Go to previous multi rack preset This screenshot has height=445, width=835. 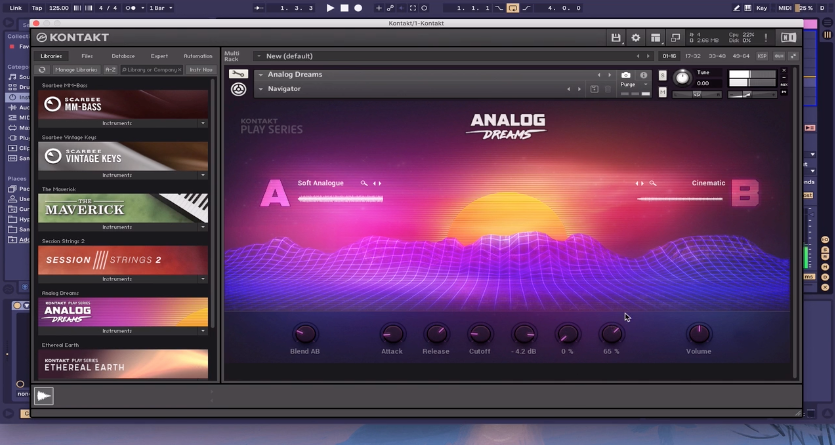click(x=638, y=56)
